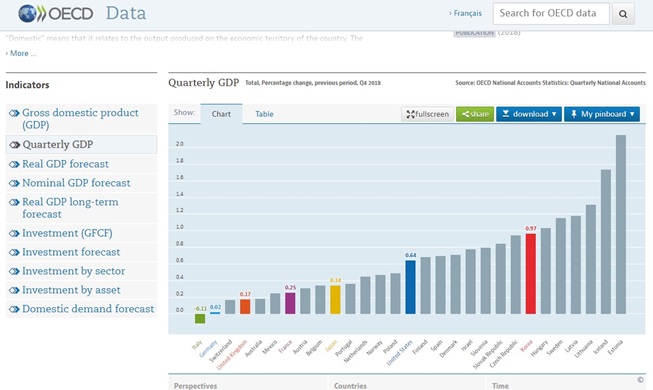Open Domestic demand forecast indicator
This screenshot has width=653, height=390.
click(88, 309)
